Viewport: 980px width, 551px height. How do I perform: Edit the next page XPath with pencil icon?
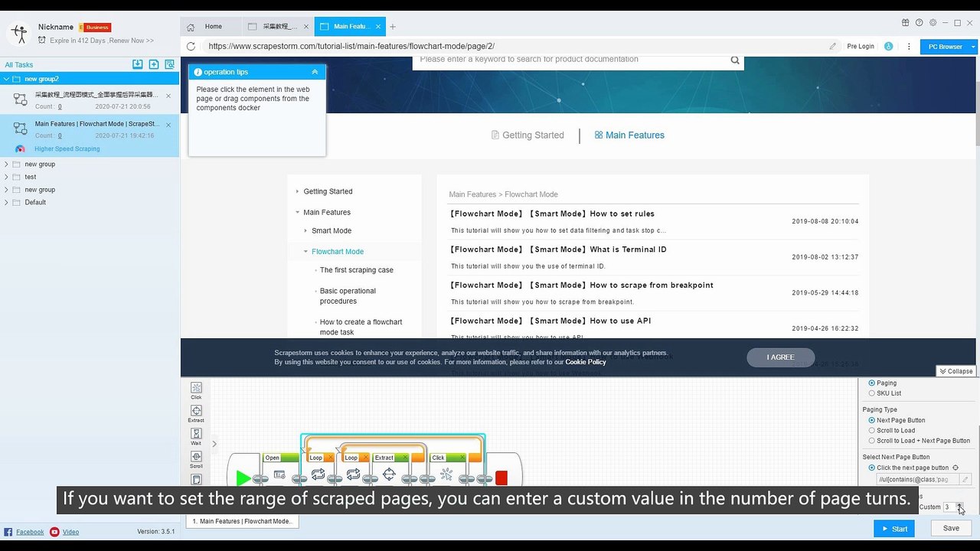point(965,479)
